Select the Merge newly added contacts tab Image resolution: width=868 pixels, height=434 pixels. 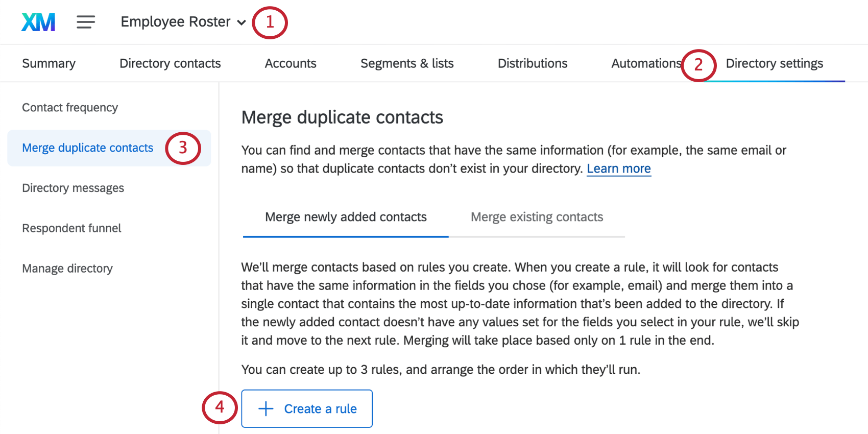(x=345, y=216)
